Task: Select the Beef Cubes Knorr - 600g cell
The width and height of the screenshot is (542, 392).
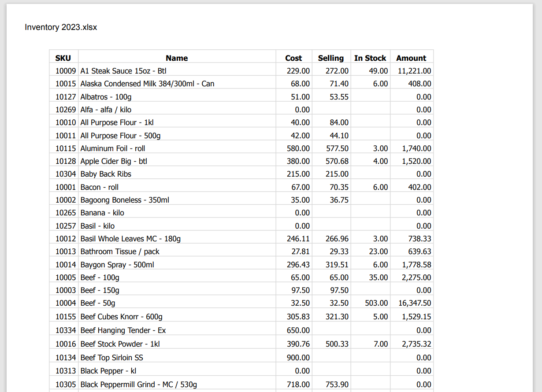Action: click(x=121, y=317)
